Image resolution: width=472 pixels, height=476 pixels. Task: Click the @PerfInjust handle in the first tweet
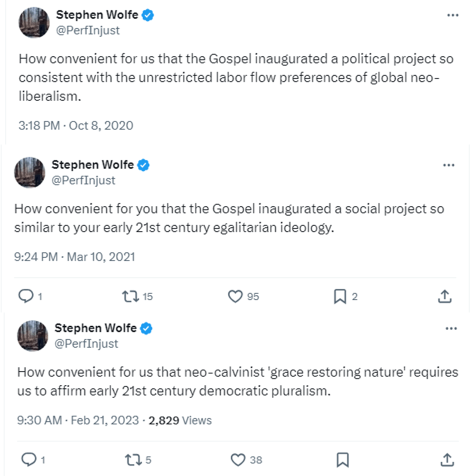coord(88,30)
